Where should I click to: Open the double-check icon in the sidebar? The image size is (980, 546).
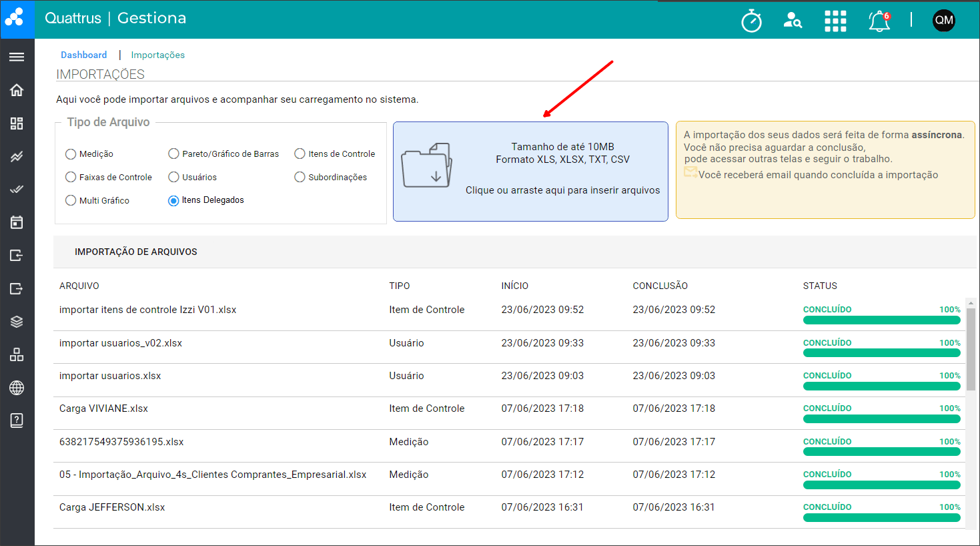(x=17, y=190)
